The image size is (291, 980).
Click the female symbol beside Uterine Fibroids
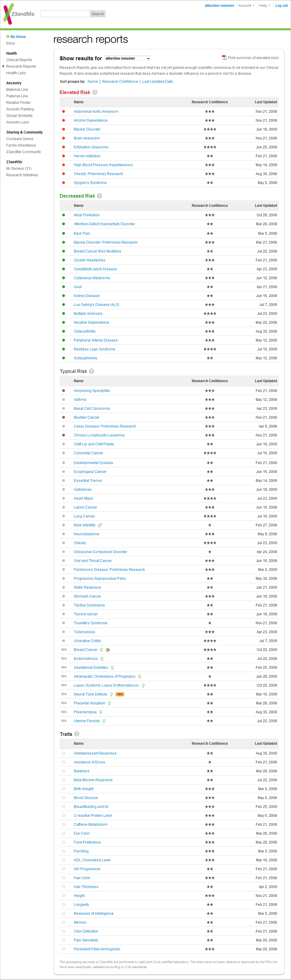(104, 721)
